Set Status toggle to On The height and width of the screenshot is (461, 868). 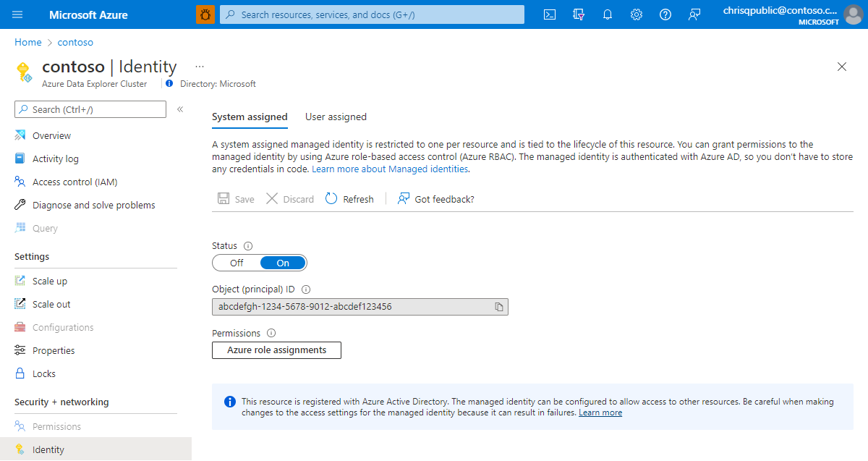(x=283, y=263)
